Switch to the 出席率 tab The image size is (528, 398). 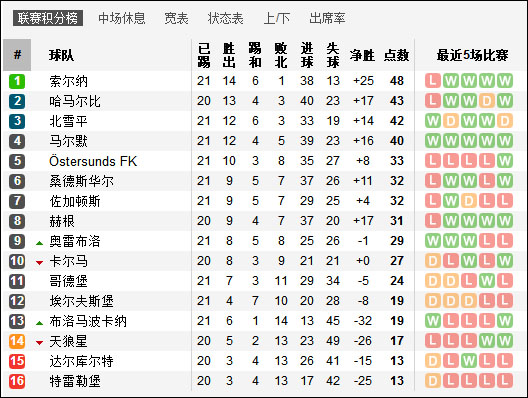point(327,18)
